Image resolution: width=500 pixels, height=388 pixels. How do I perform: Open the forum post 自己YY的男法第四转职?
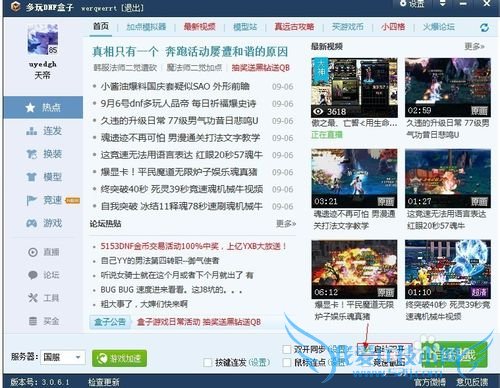pyautogui.click(x=160, y=261)
